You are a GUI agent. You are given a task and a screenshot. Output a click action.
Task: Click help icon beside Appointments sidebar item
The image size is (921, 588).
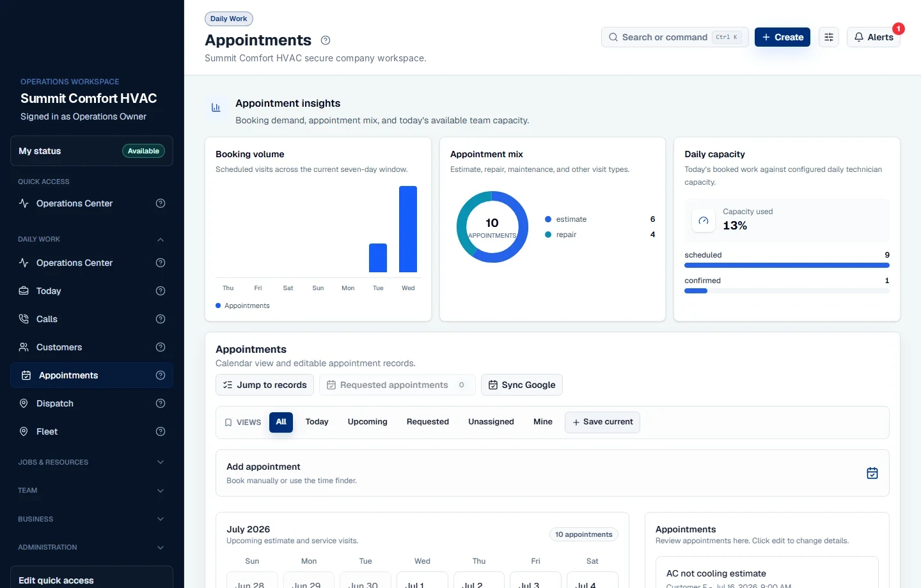pyautogui.click(x=161, y=375)
